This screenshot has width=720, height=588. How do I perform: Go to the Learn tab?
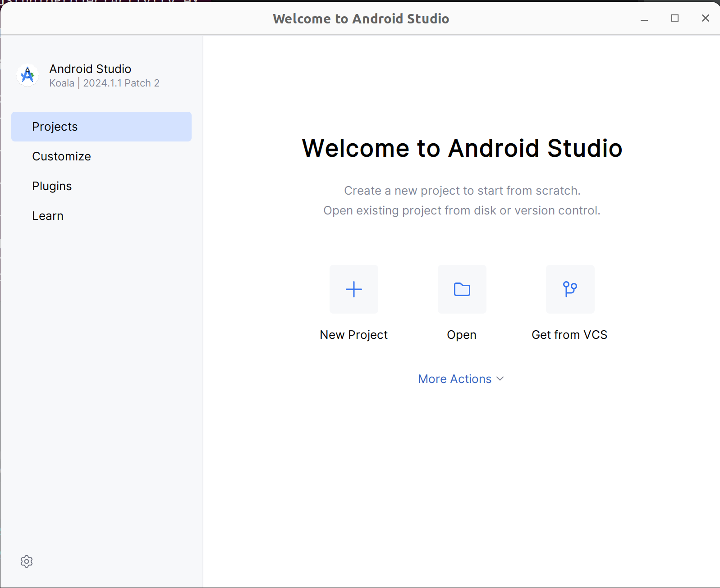click(x=101, y=216)
